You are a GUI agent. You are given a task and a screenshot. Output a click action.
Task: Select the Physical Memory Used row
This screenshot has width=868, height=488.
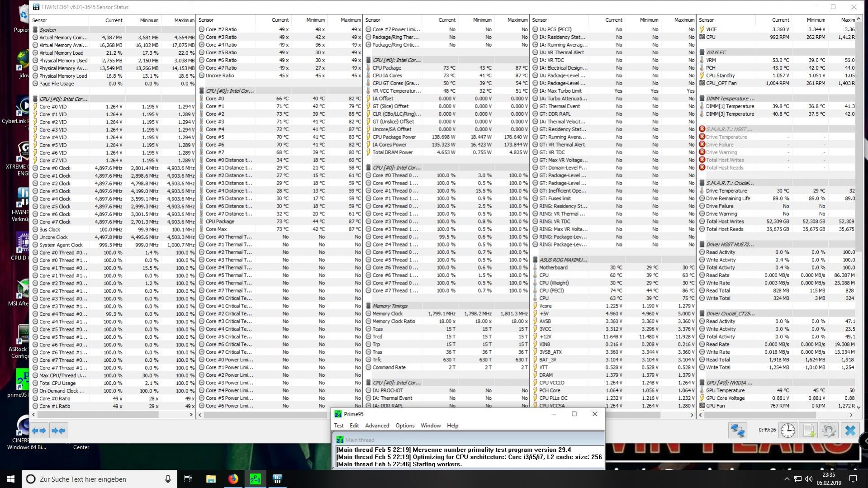[x=113, y=61]
